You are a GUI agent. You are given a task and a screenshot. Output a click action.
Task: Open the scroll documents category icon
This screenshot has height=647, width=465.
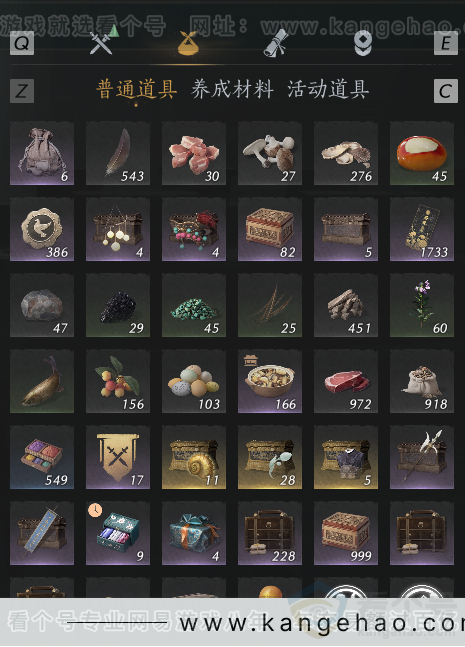(275, 43)
